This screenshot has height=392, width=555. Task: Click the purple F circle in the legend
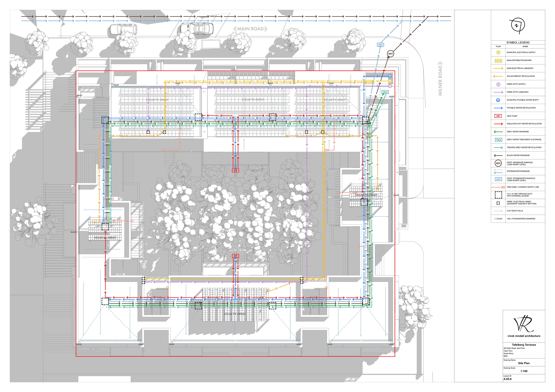coord(498,84)
